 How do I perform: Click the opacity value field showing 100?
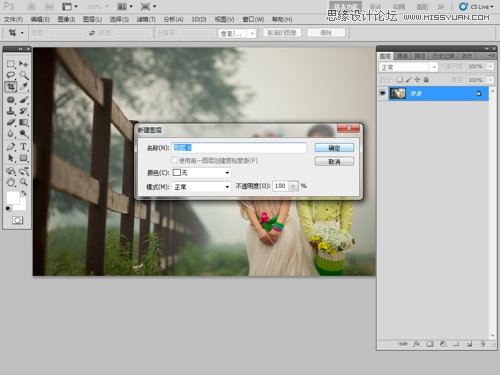coord(281,186)
